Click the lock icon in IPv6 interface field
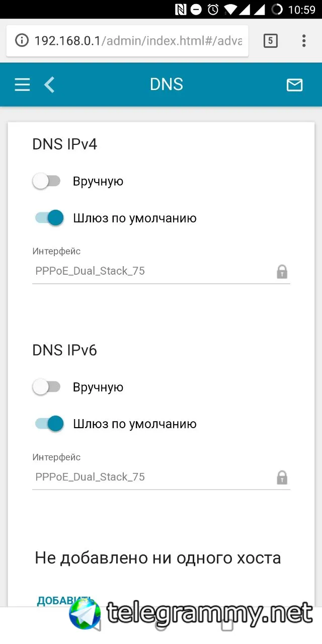The image size is (322, 644). pos(282,477)
